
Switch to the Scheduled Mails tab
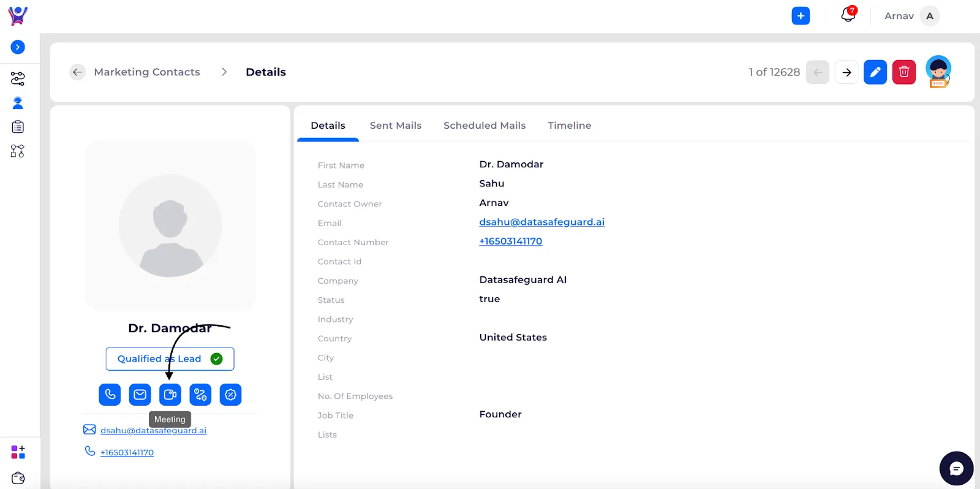484,126
